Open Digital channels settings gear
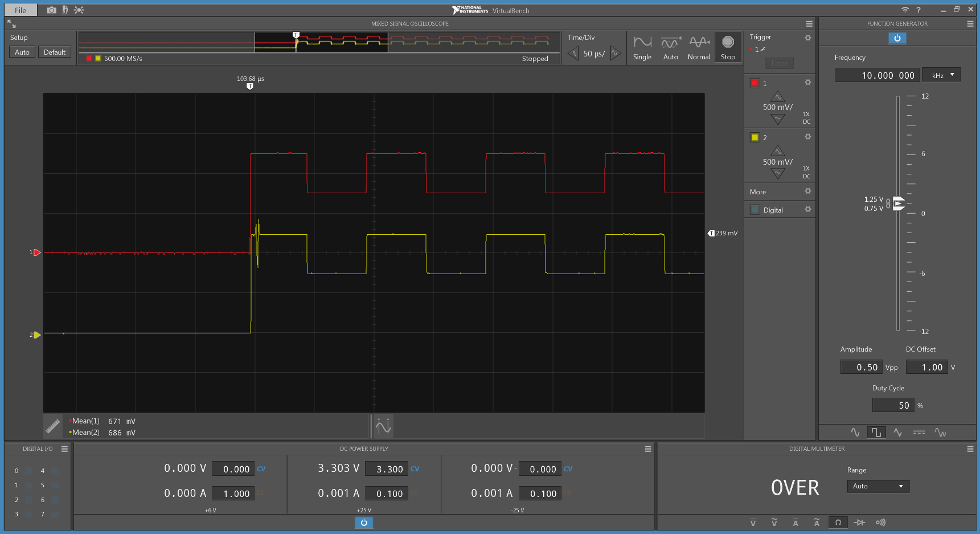The height and width of the screenshot is (534, 980). pyautogui.click(x=807, y=210)
